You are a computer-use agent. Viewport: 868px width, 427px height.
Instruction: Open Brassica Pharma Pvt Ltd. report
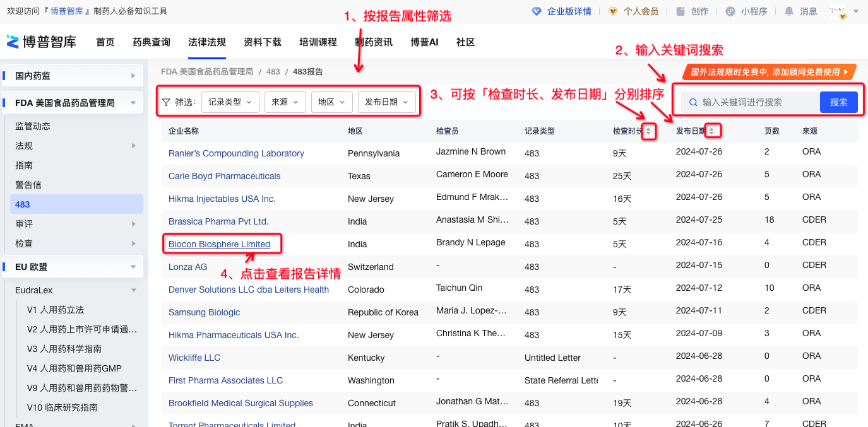tap(218, 221)
